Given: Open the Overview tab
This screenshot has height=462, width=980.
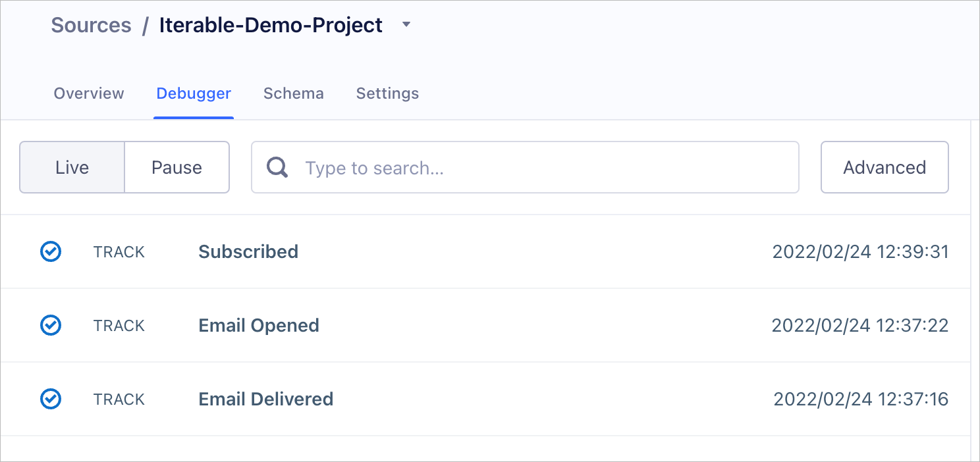Looking at the screenshot, I should pos(89,93).
